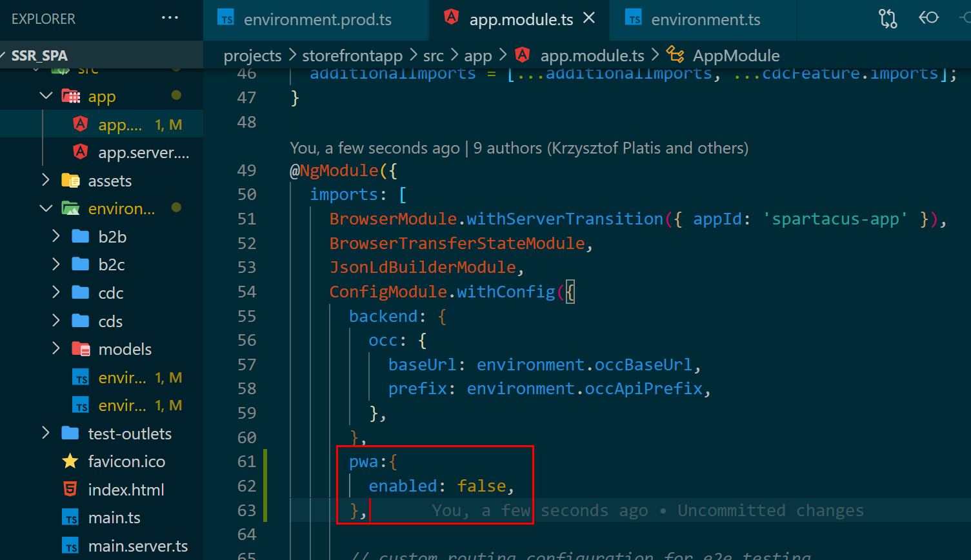
Task: Click 'spartacus-app' string on line 51
Action: pyautogui.click(x=836, y=219)
